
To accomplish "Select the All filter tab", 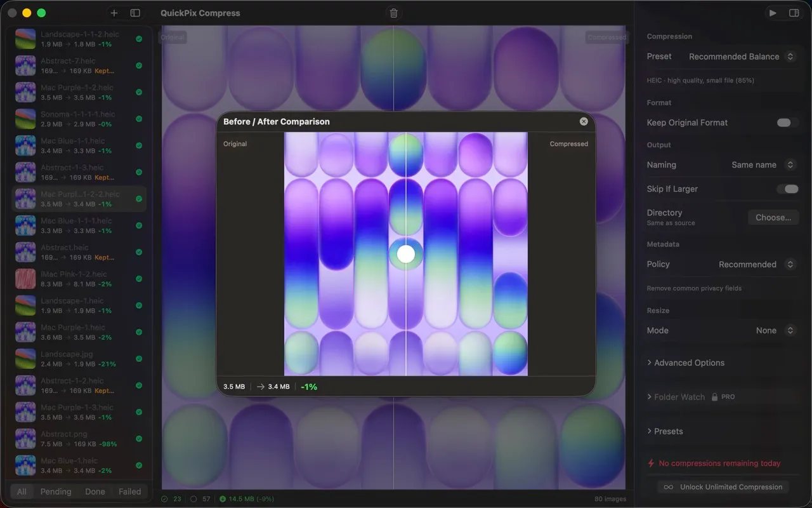I will (x=22, y=491).
